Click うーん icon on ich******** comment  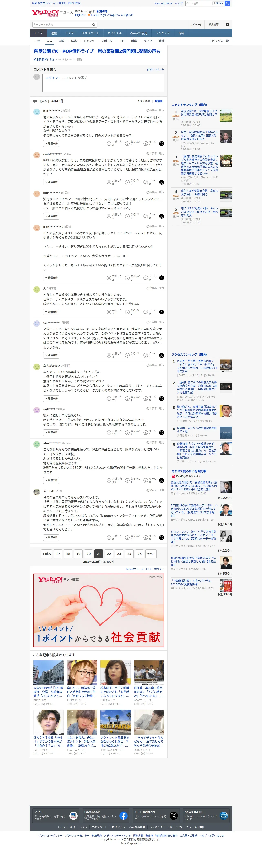pos(146,216)
